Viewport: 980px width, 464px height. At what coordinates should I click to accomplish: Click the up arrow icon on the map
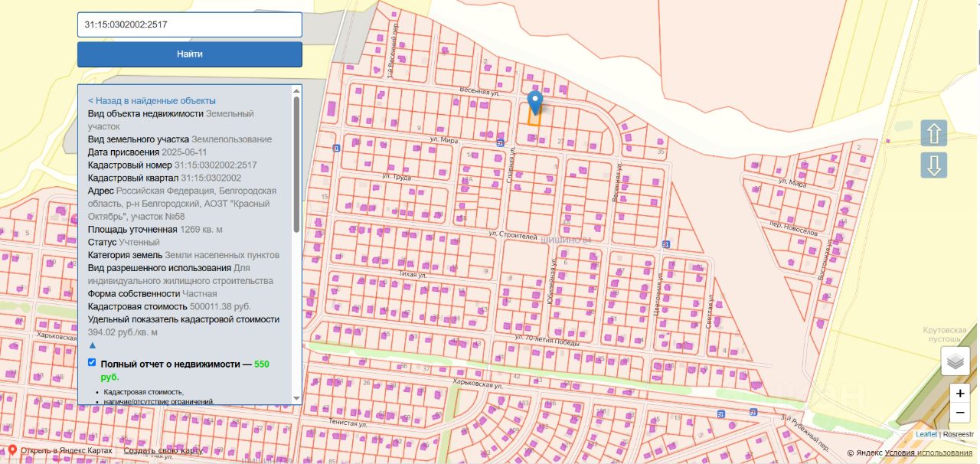click(x=934, y=133)
